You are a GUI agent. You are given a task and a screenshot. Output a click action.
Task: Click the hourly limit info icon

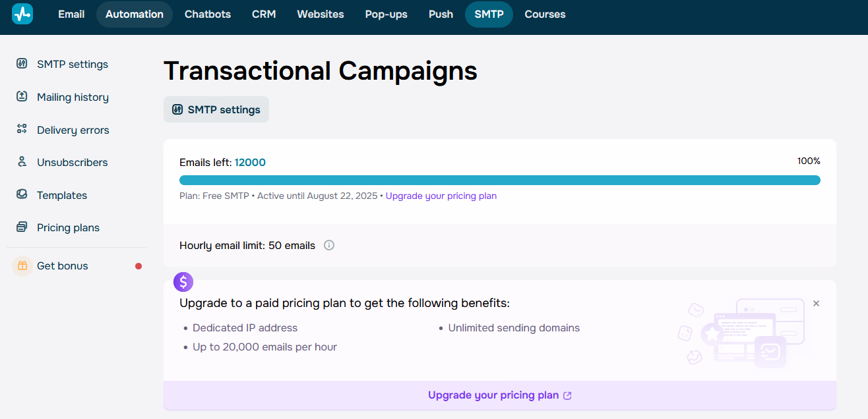pyautogui.click(x=329, y=245)
